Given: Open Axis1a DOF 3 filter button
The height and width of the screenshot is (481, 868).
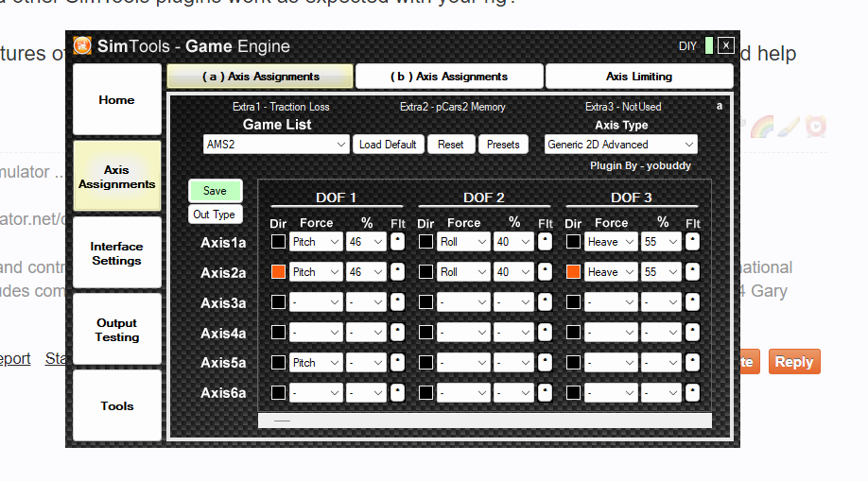Looking at the screenshot, I should [x=692, y=242].
